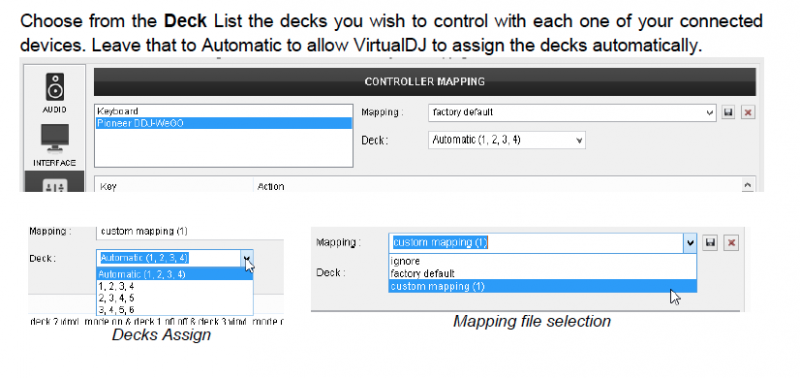Image resolution: width=800 pixels, height=378 pixels.
Task: Collapse the custom mapping (1) dropdown arrow
Action: [690, 243]
